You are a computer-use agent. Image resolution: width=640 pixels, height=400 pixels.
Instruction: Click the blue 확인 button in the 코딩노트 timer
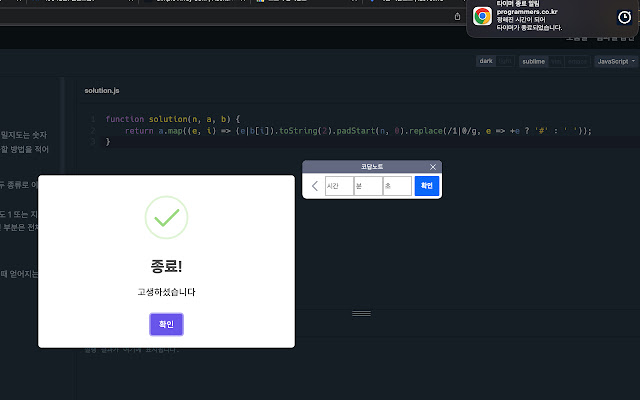click(x=427, y=186)
